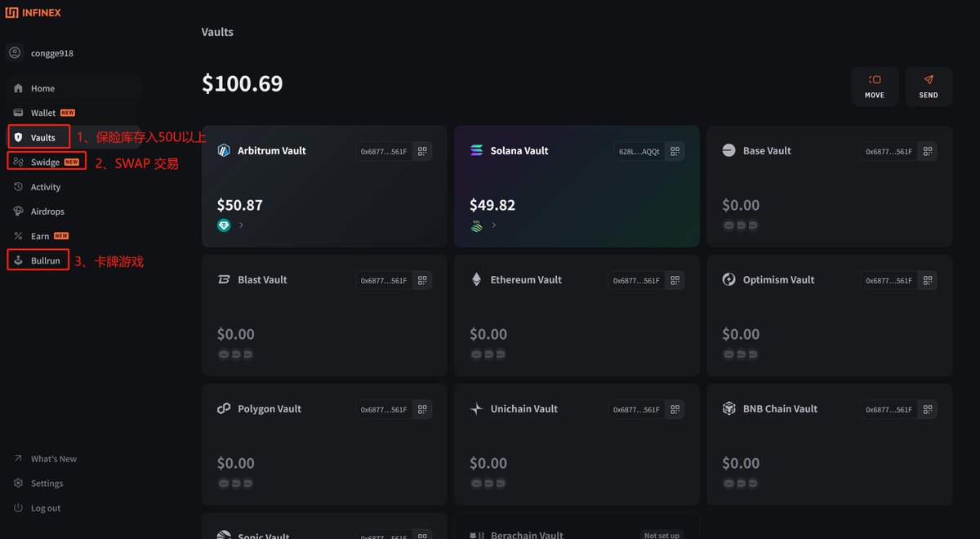980x539 pixels.
Task: Click the Ethereum Vault token icons
Action: [488, 354]
